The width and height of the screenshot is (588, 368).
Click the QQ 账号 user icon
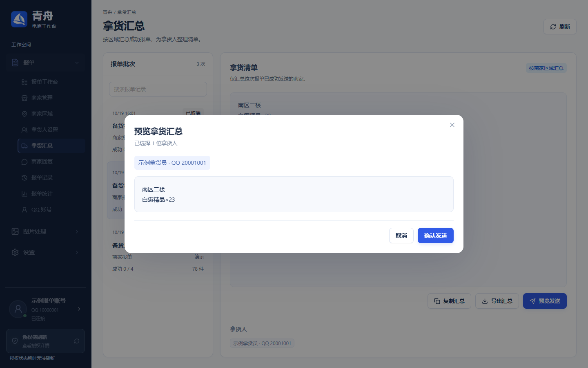click(x=24, y=210)
